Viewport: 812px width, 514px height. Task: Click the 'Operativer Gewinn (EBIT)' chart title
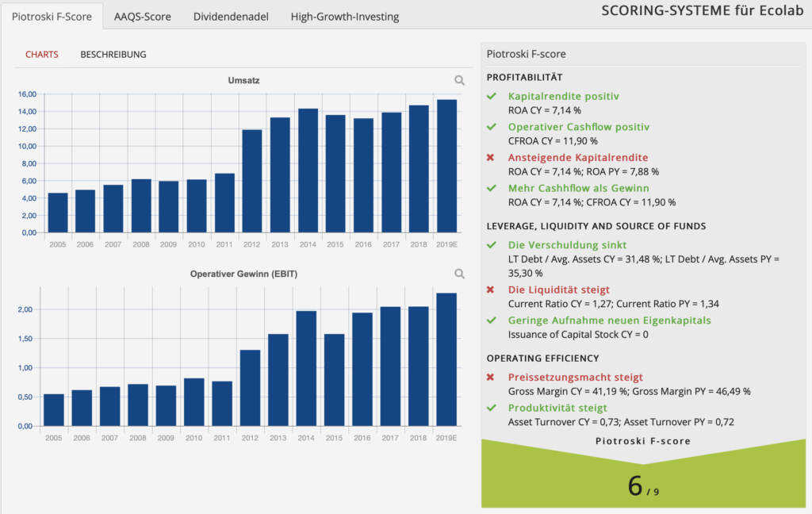point(244,274)
